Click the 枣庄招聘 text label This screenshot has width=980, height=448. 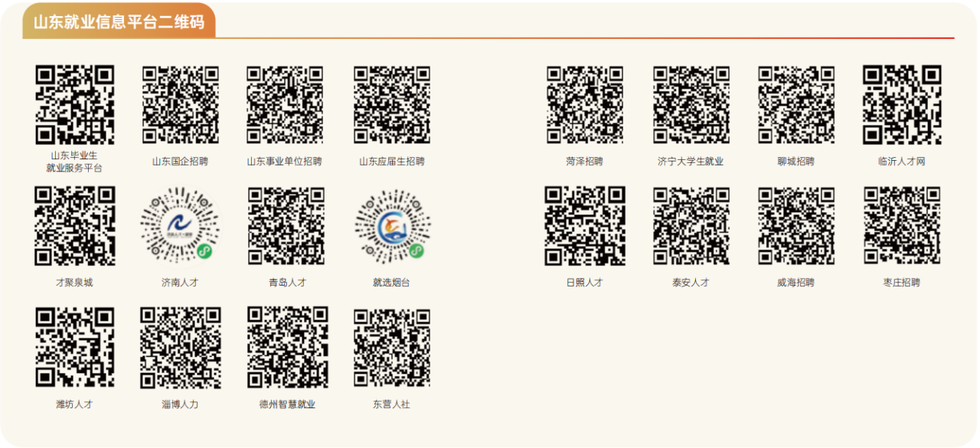[902, 283]
